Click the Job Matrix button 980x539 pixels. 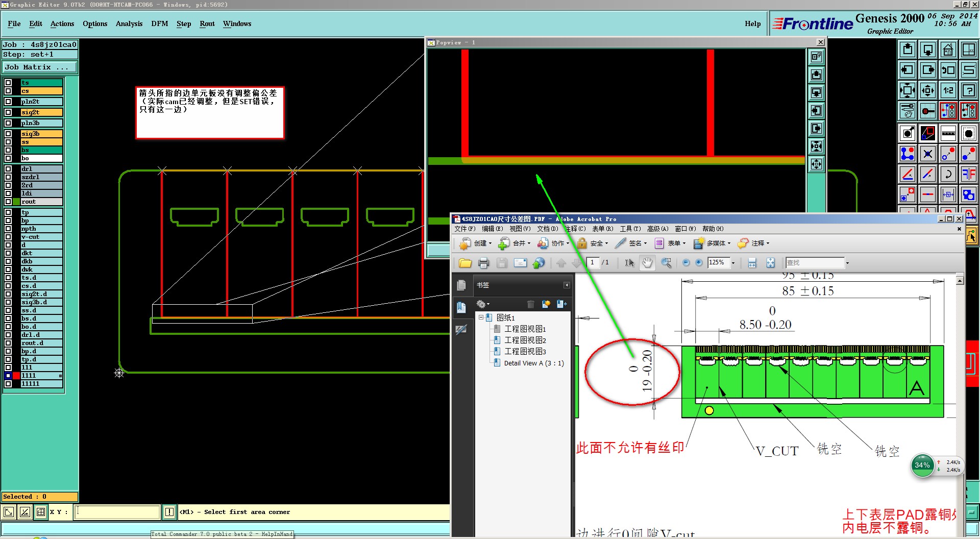pos(40,67)
